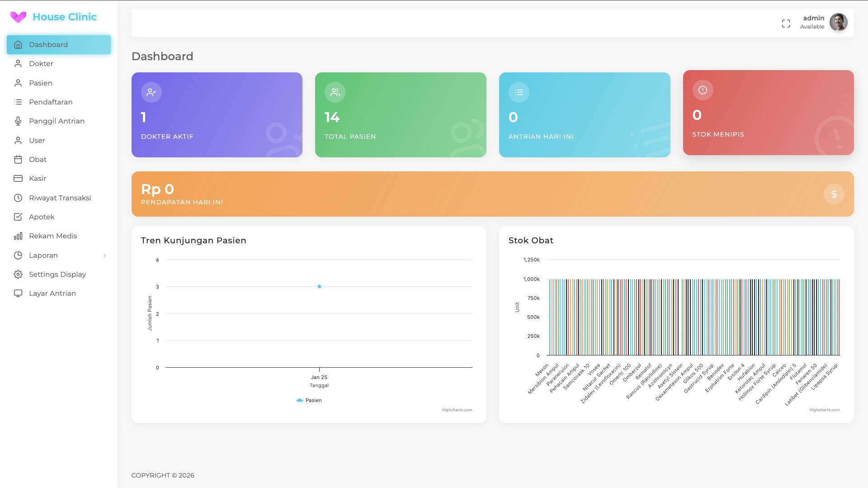Viewport: 868px width, 488px height.
Task: Click the admin profile avatar
Action: (x=838, y=22)
